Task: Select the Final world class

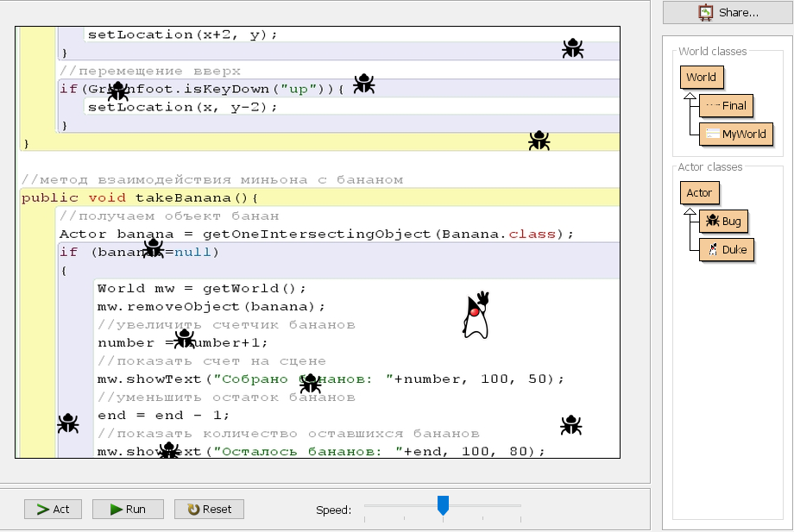Action: click(726, 105)
